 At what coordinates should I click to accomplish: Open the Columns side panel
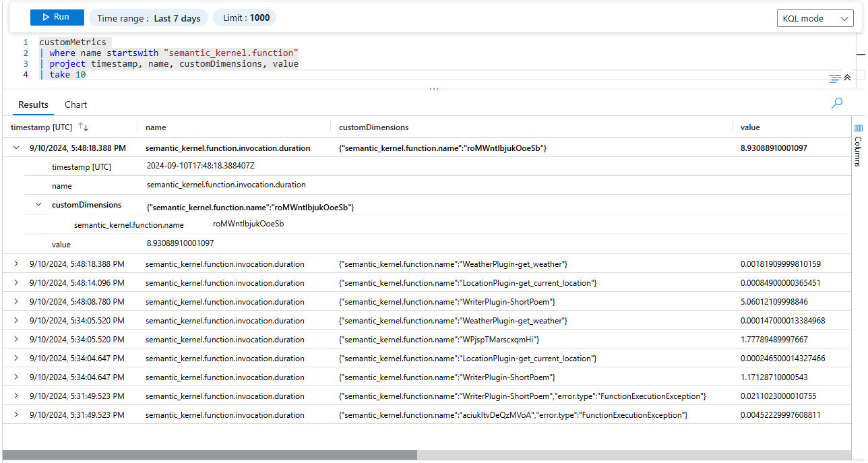pos(858,142)
